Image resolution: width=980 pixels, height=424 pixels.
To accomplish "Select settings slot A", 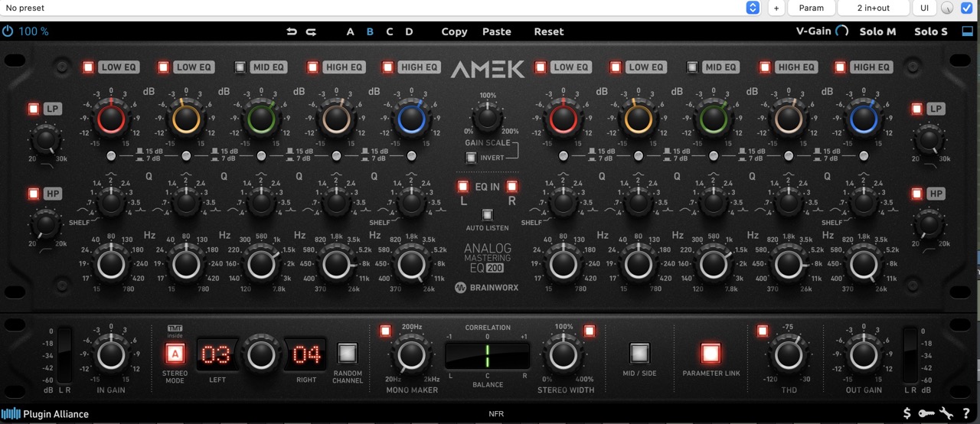I will pos(351,31).
